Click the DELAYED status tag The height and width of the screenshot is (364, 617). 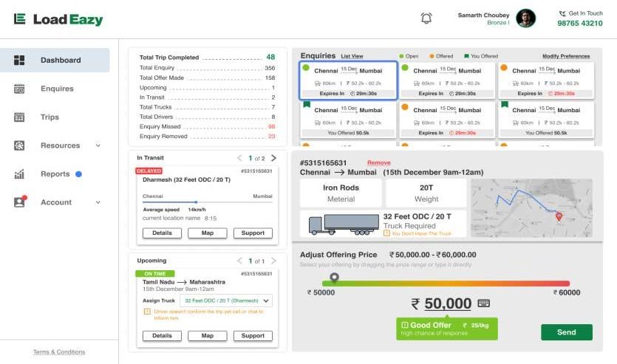tap(149, 171)
